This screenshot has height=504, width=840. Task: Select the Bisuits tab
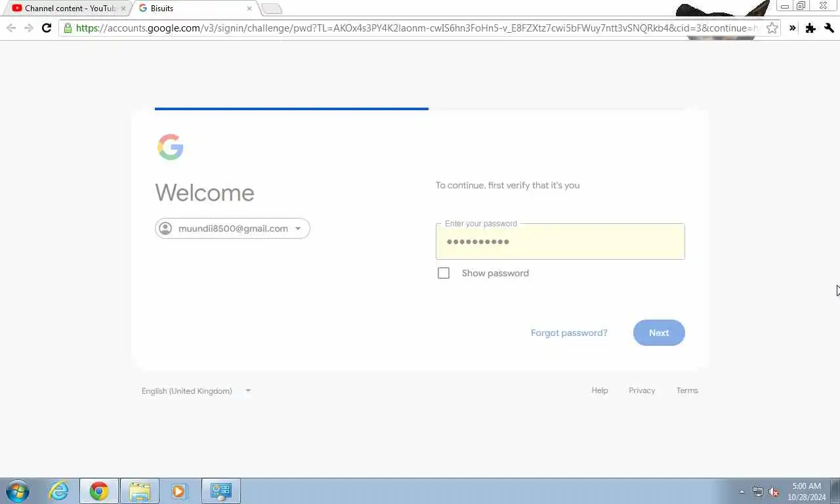(195, 9)
